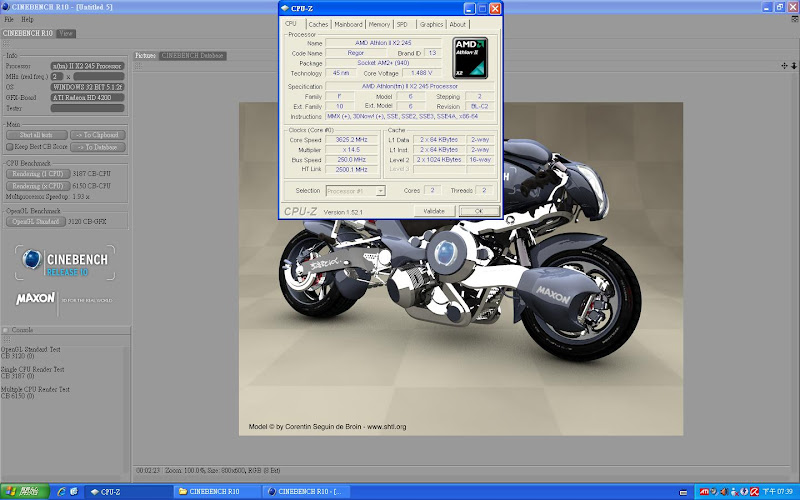800x500 pixels.
Task: Open the File menu in CINEBENCH
Action: tap(9, 19)
